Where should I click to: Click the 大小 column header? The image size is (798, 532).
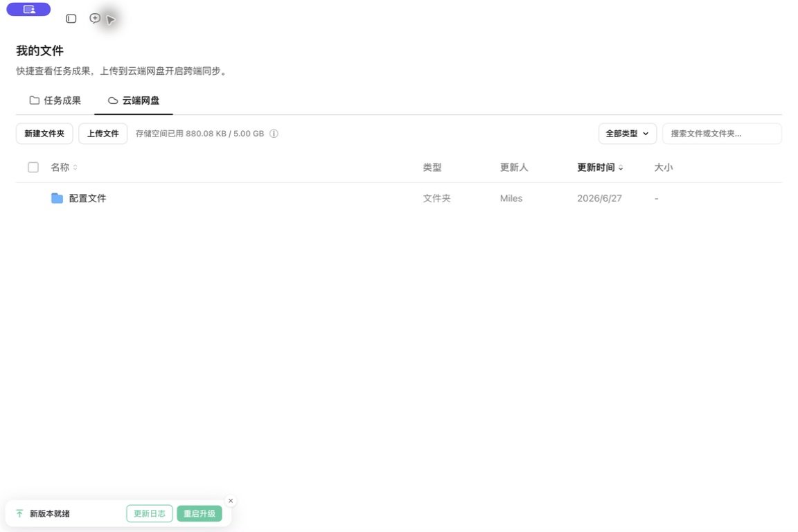pos(663,168)
